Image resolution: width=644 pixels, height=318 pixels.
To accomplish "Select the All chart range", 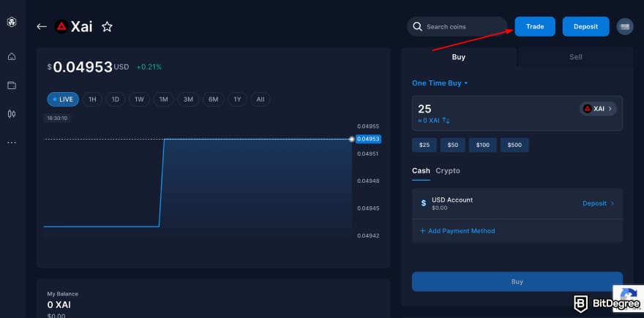I will [x=261, y=99].
